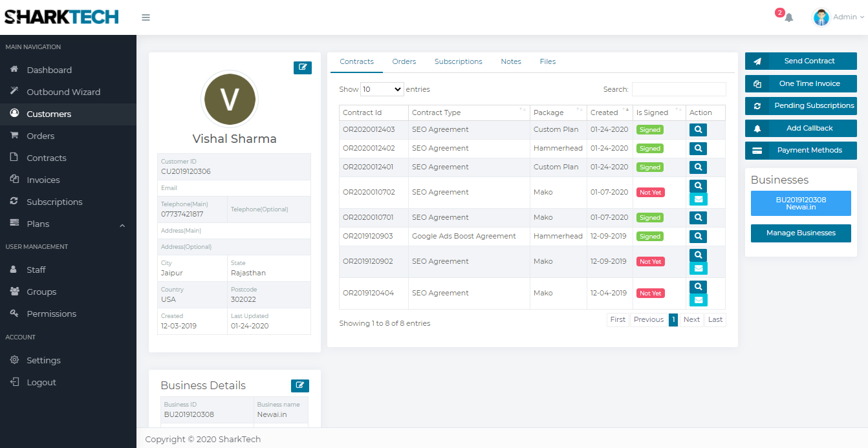Screen dimensions: 868x448
Task: Click the contracts Search input field
Action: pyautogui.click(x=678, y=89)
